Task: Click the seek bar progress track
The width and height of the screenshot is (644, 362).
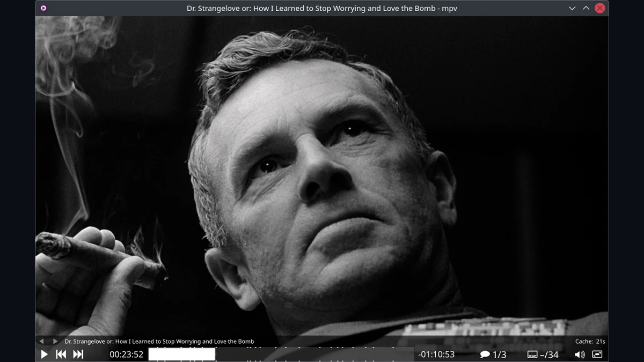Action: (281, 354)
